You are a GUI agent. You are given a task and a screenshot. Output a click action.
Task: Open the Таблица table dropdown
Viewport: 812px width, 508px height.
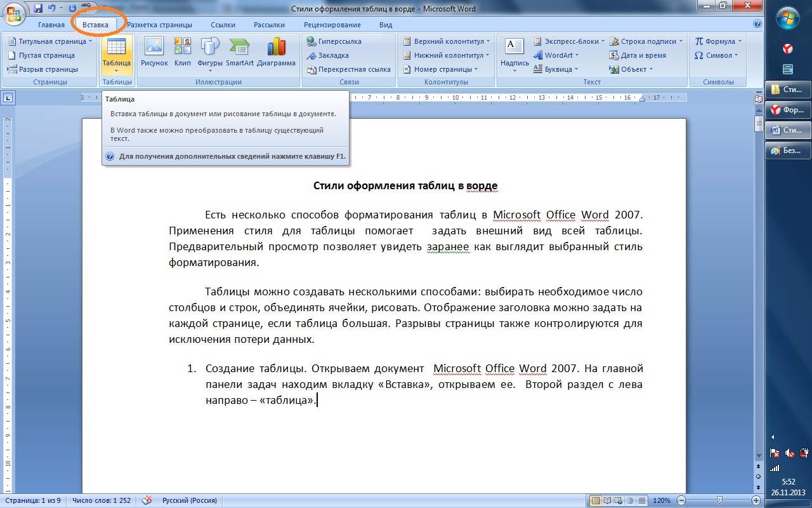[x=116, y=55]
